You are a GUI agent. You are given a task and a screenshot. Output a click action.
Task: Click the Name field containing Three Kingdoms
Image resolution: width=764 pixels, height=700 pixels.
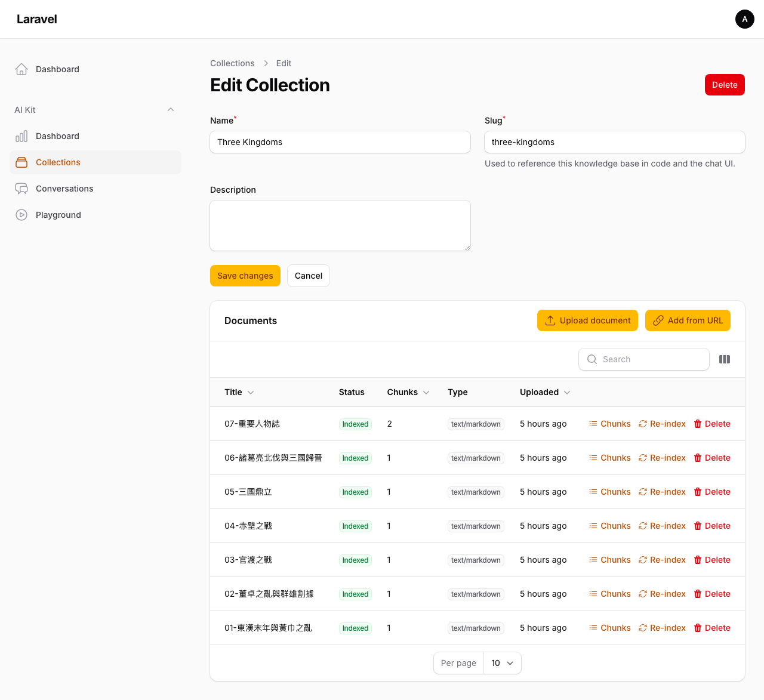(x=340, y=142)
